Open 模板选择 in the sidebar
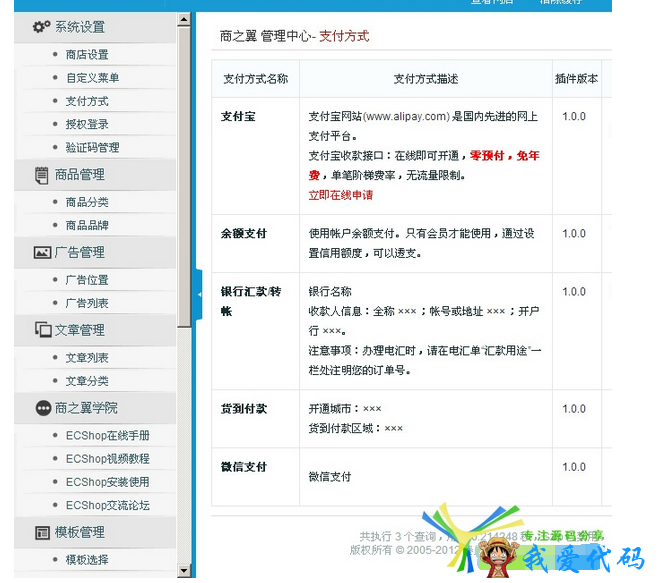This screenshot has width=662, height=583. [87, 560]
